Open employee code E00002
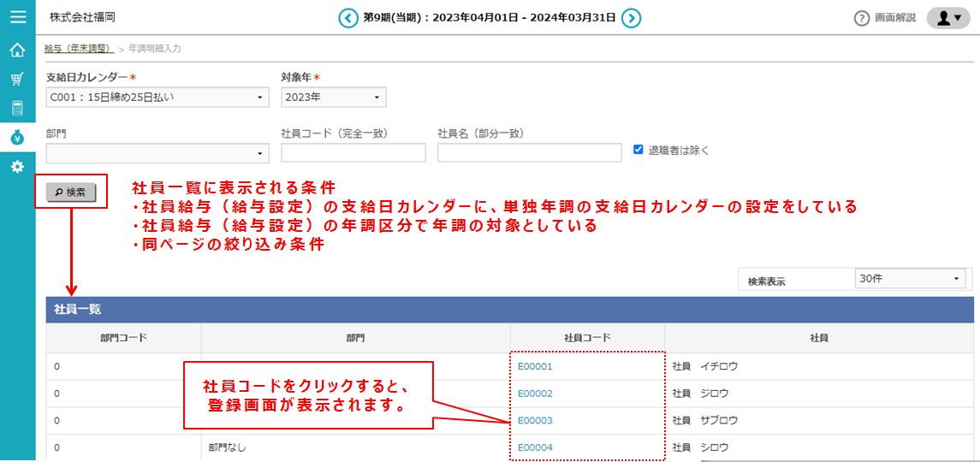This screenshot has height=462, width=980. click(535, 394)
